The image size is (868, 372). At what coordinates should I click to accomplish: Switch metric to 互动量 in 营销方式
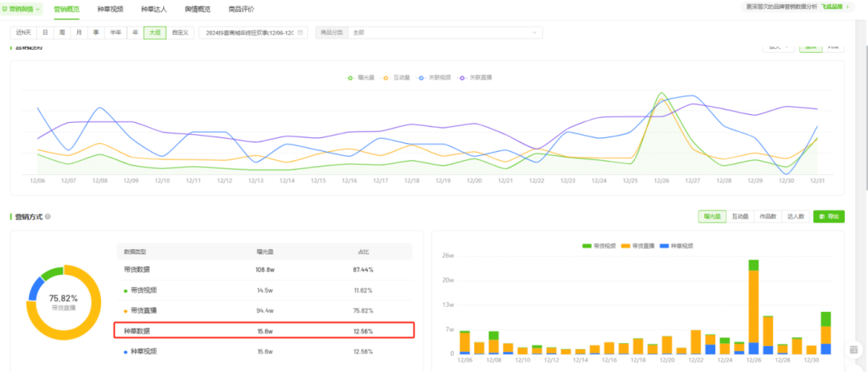pos(740,216)
